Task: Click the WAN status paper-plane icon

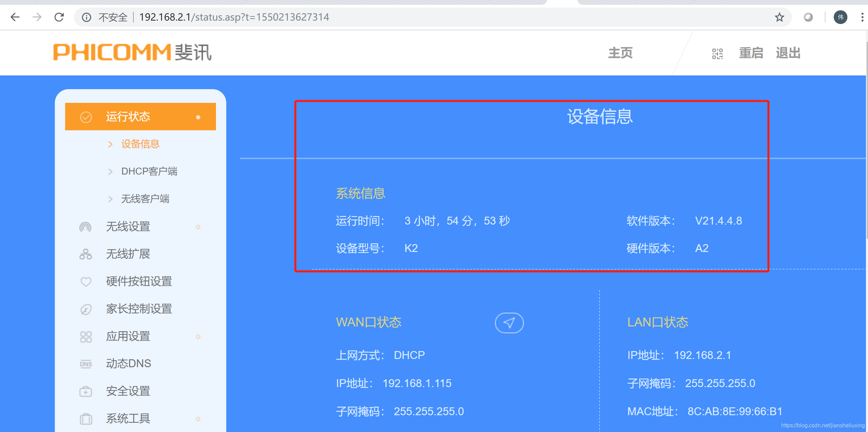Action: click(509, 323)
